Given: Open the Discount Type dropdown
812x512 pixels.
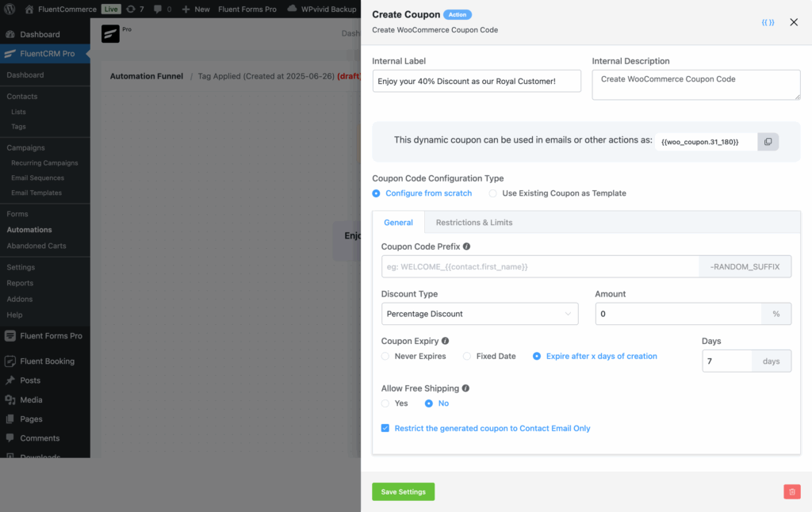Looking at the screenshot, I should [480, 314].
